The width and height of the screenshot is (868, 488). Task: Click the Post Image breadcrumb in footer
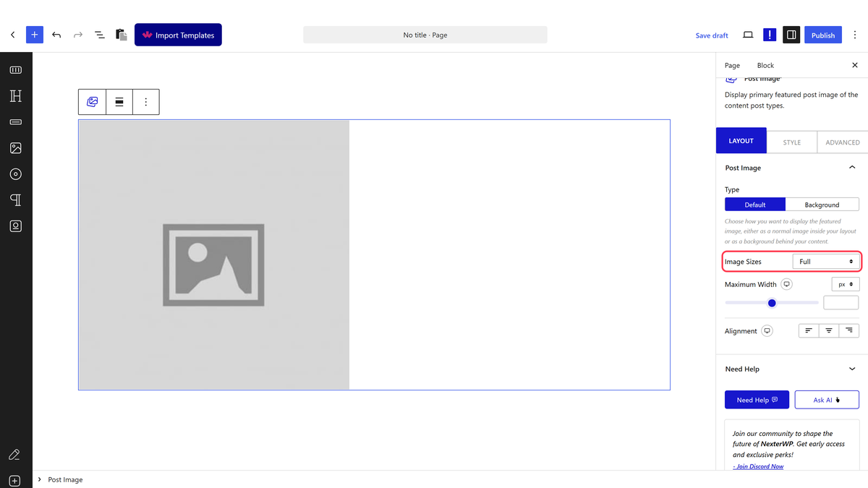[65, 479]
